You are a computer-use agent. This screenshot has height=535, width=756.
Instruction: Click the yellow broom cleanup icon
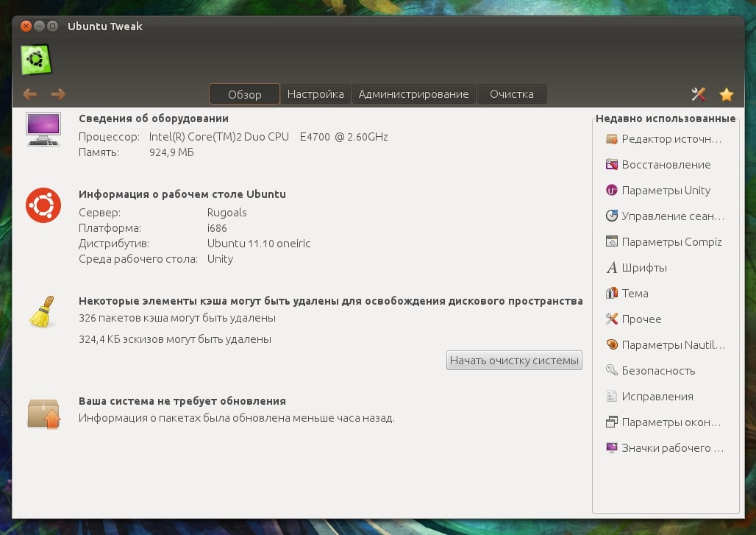coord(43,311)
